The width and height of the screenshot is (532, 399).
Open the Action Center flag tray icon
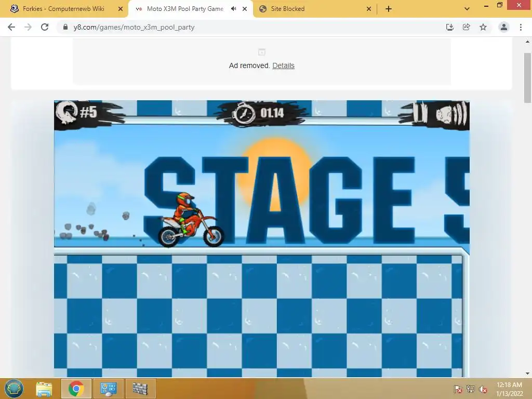pyautogui.click(x=458, y=389)
